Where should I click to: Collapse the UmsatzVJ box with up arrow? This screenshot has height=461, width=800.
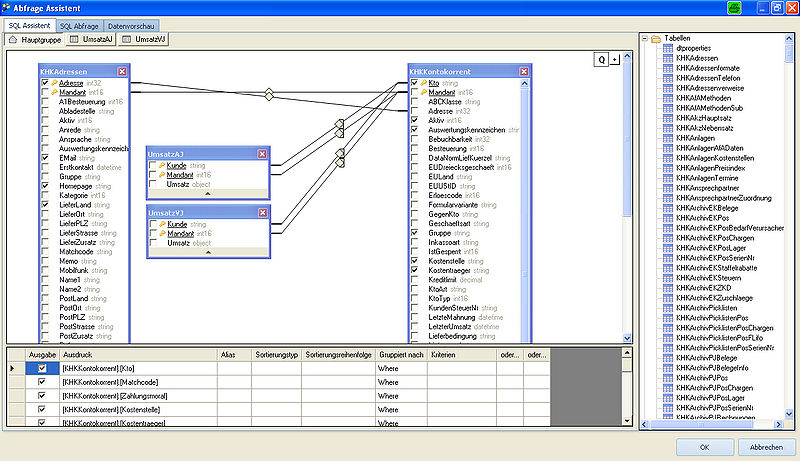(208, 252)
